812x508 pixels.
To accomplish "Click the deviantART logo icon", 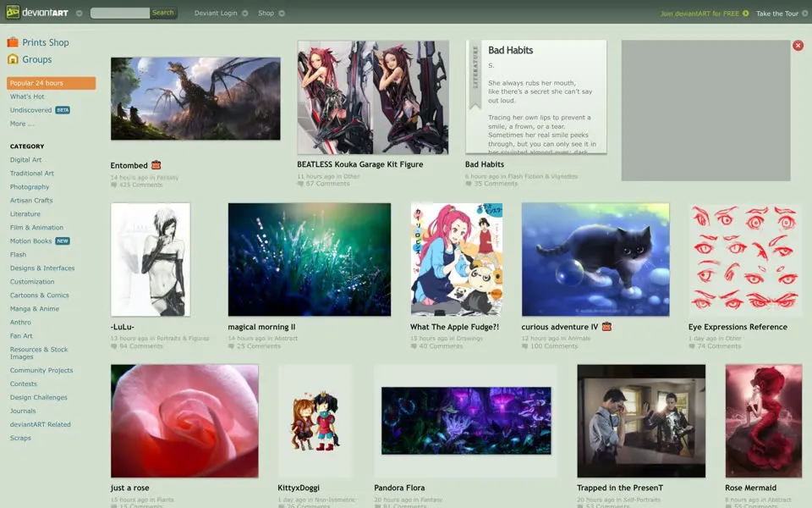I will click(13, 12).
